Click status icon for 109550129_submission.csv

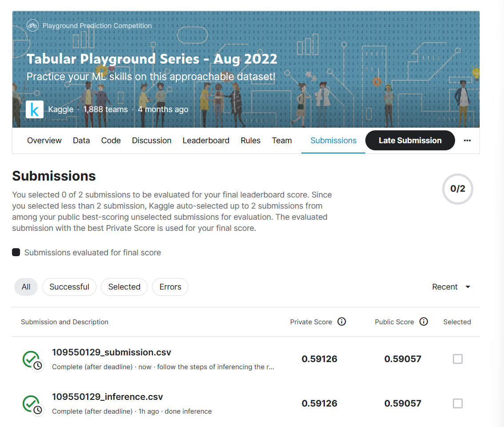pos(32,360)
